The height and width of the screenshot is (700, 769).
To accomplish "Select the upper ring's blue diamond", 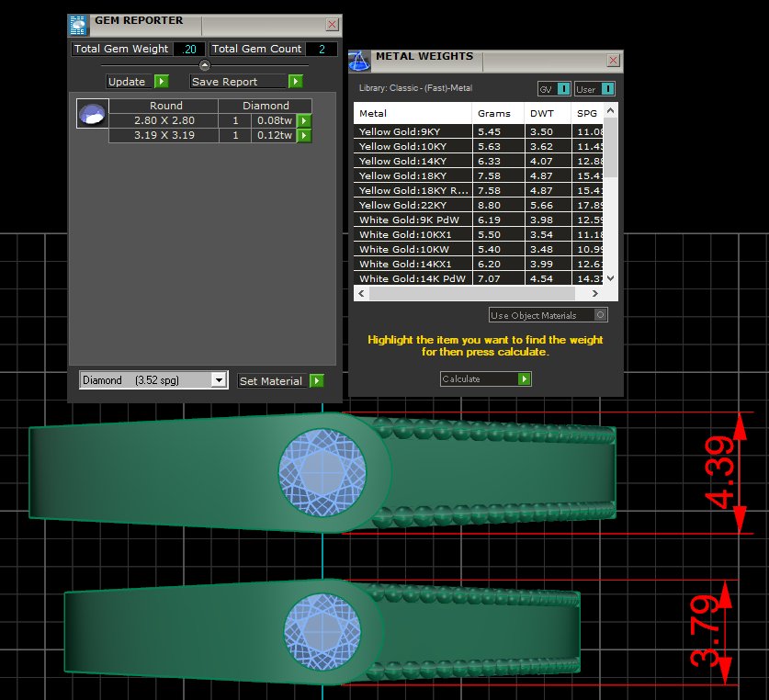I will [322, 472].
